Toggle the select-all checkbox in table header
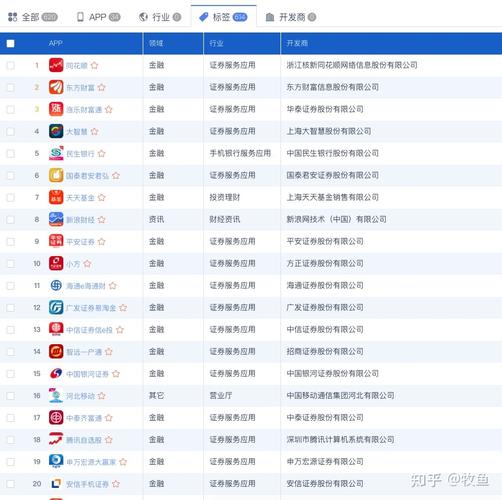Screen dimensions: 502x500 coord(10,43)
